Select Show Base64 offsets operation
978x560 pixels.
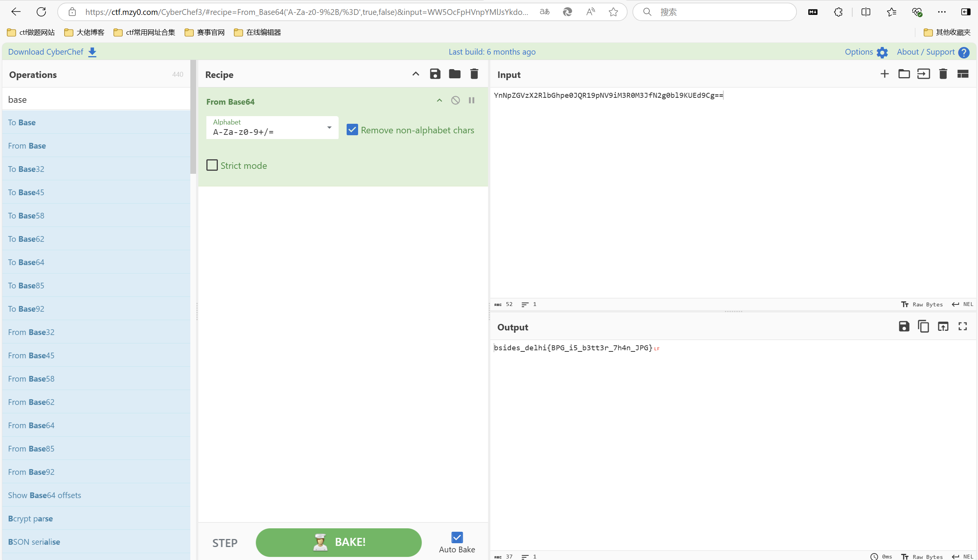click(x=96, y=495)
